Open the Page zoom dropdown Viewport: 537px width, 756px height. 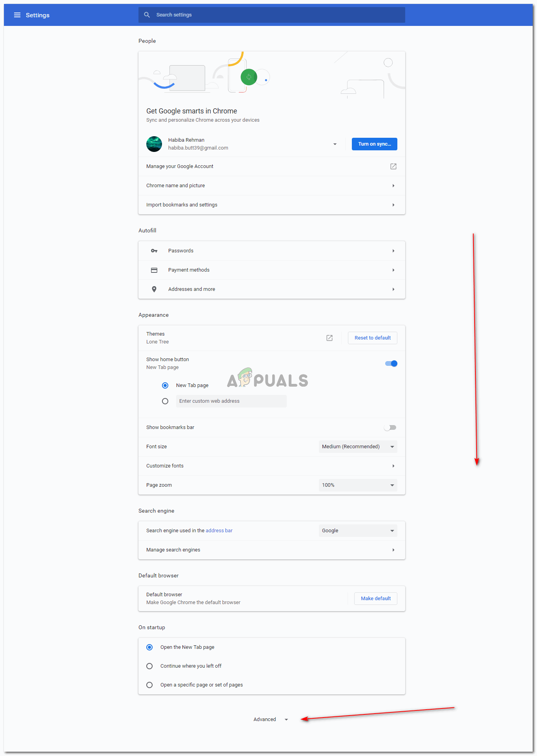358,485
